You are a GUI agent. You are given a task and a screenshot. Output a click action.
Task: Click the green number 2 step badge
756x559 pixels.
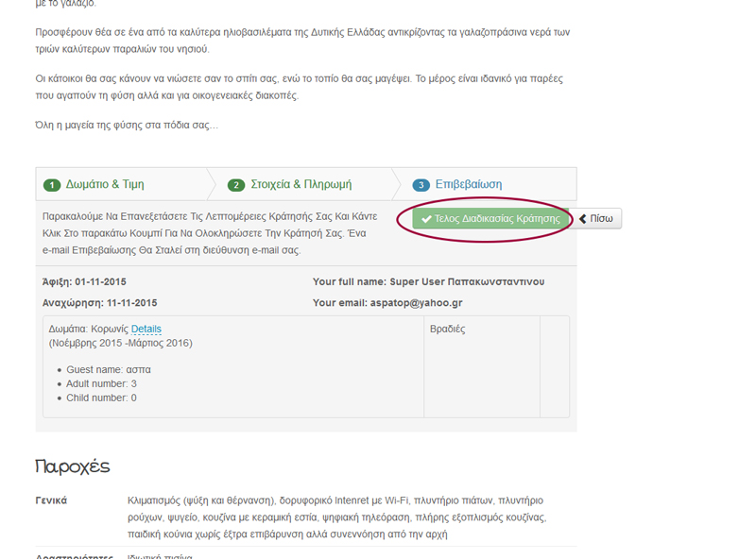[236, 185]
